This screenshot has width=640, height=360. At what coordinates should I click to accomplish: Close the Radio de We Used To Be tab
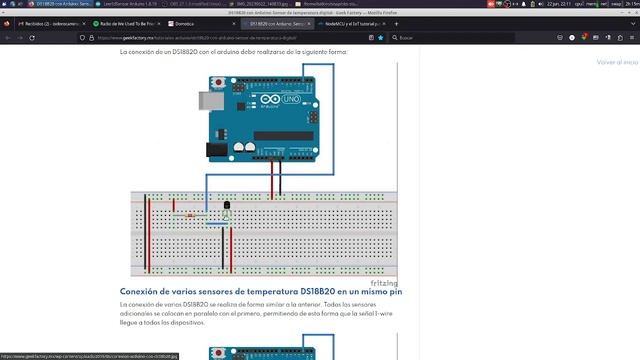pyautogui.click(x=159, y=24)
